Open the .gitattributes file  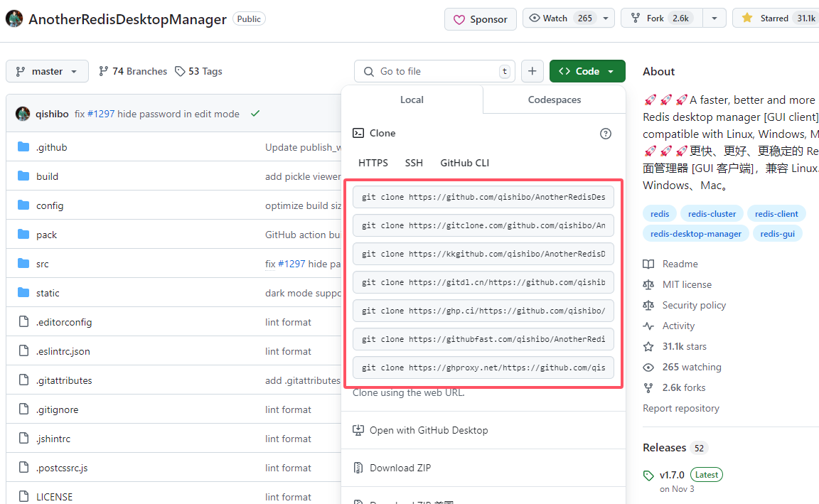coord(64,381)
